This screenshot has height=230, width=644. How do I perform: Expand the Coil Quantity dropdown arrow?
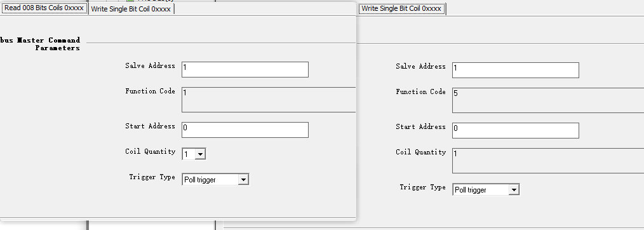tap(200, 154)
